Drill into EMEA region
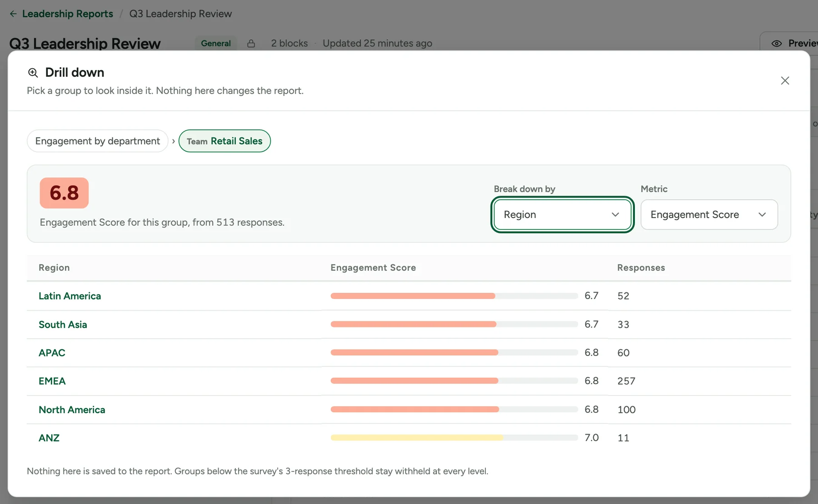Screen dimensions: 818x504 click(x=52, y=381)
